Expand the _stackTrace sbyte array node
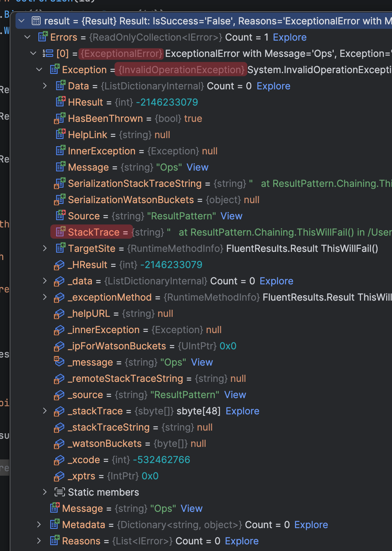 [45, 411]
